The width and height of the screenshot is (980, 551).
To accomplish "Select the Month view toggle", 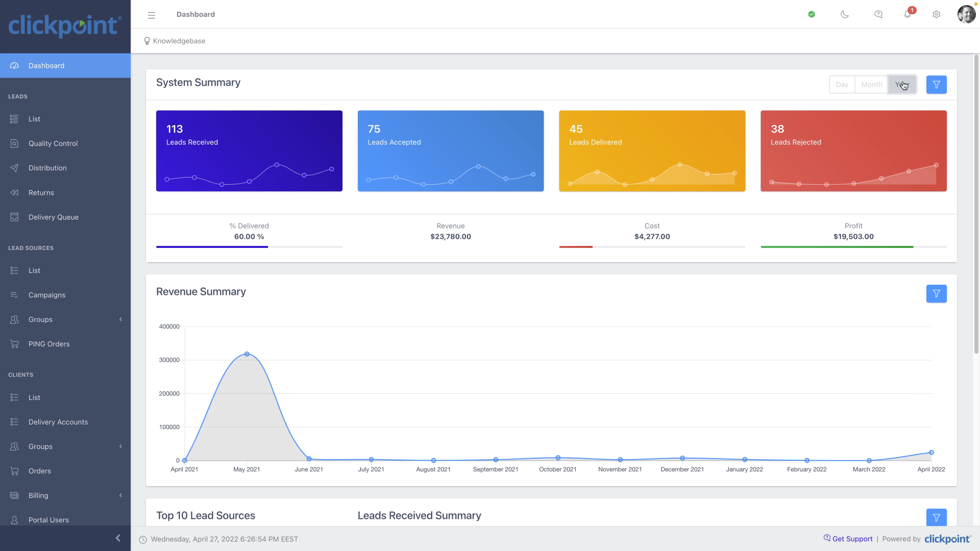I will [871, 84].
